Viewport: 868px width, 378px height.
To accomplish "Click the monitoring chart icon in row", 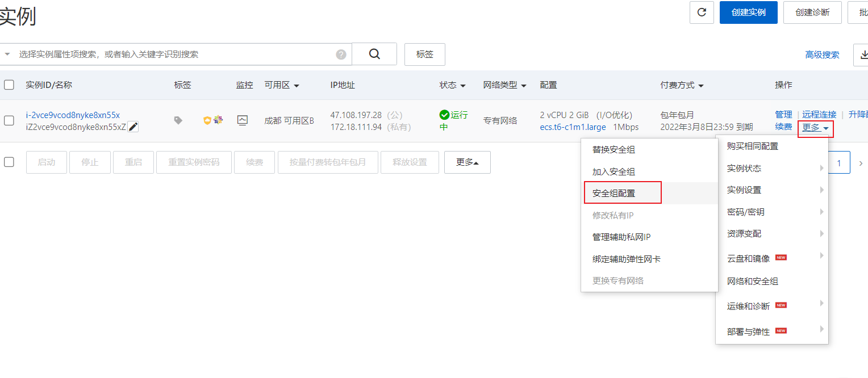I will point(243,120).
